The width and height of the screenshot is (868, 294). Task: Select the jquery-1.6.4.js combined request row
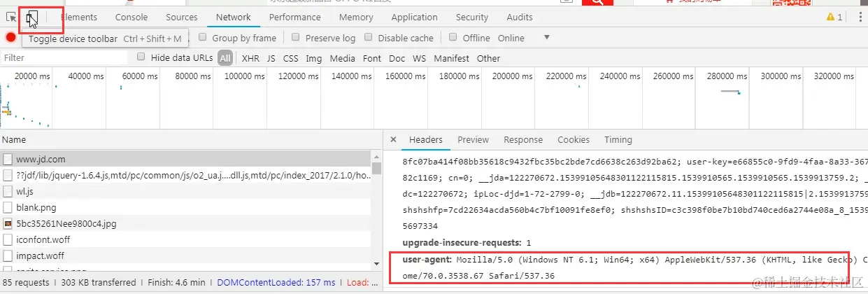[185, 175]
